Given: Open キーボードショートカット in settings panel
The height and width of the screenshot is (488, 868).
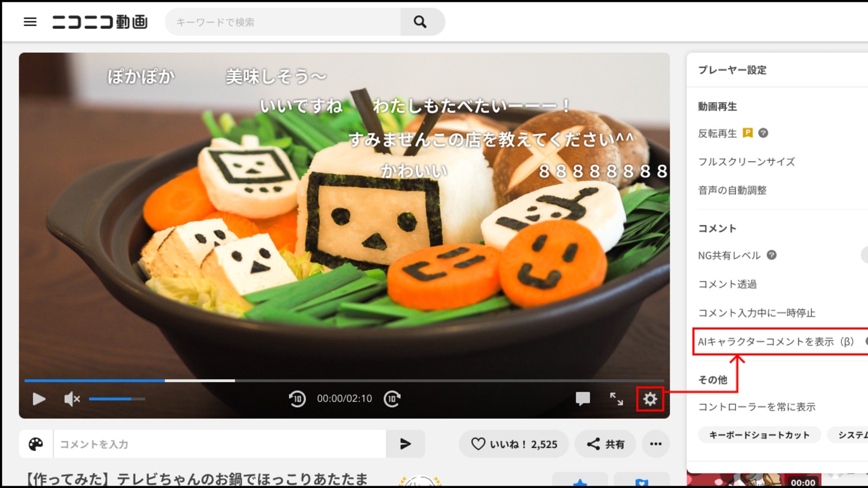Looking at the screenshot, I should pyautogui.click(x=759, y=435).
